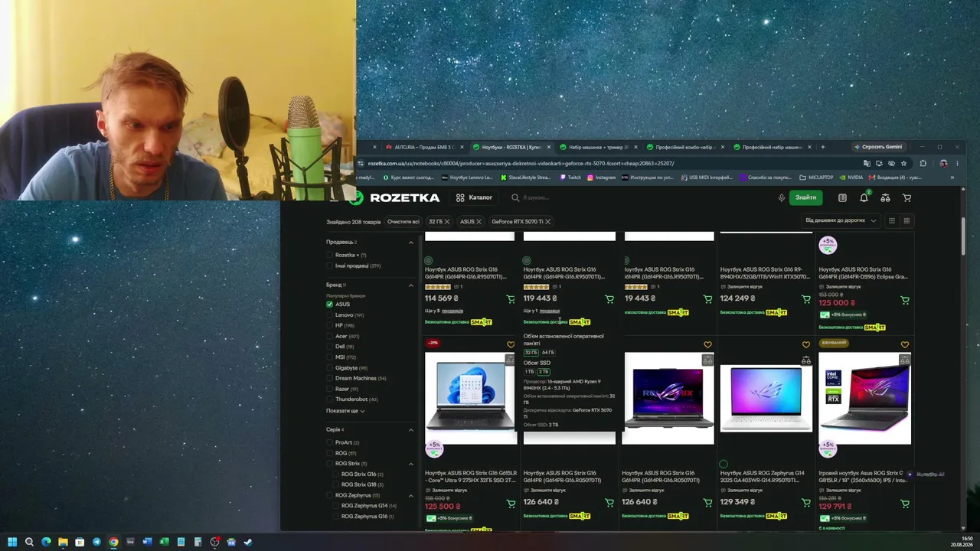980x551 pixels.
Task: Remove the 32 ГБ filter chip
Action: point(447,221)
